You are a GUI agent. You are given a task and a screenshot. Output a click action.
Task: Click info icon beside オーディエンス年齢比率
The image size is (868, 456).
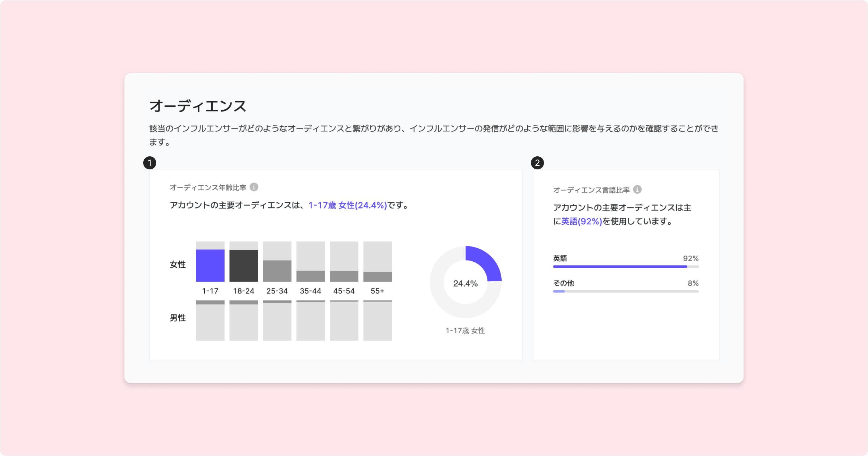254,187
